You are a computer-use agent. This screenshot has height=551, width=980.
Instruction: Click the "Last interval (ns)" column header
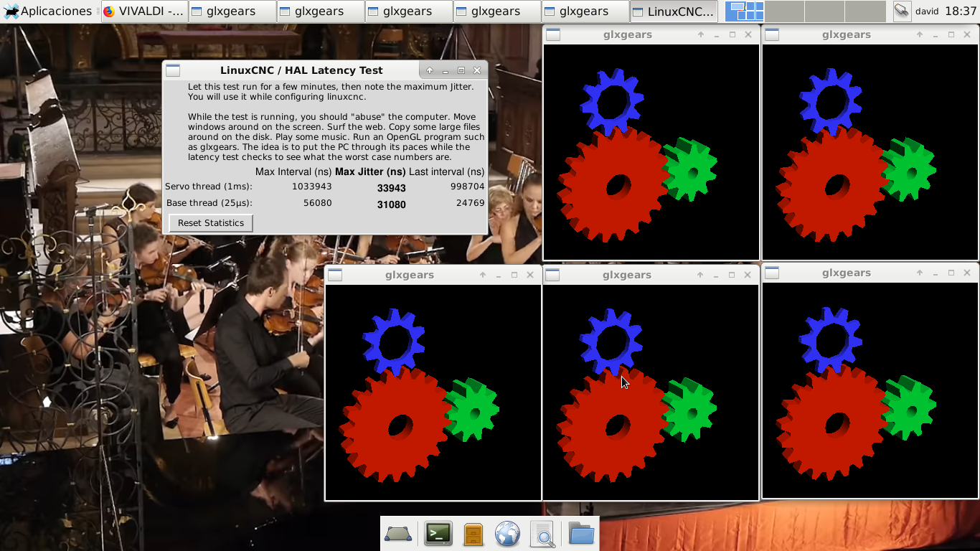[447, 171]
